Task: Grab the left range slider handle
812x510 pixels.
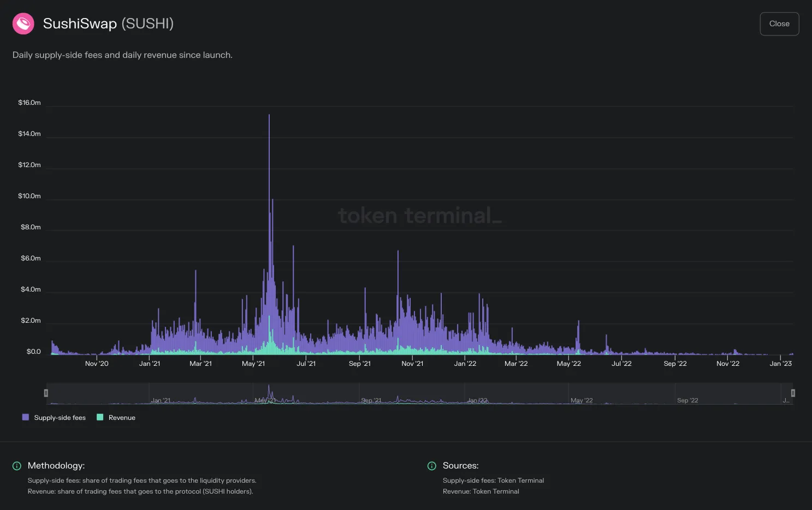Action: 46,393
